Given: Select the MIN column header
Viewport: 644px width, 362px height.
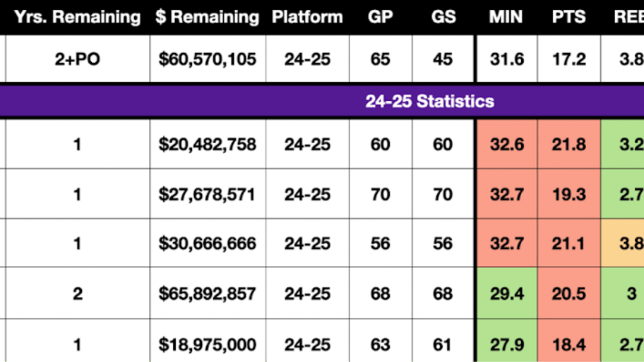Looking at the screenshot, I should (x=506, y=17).
